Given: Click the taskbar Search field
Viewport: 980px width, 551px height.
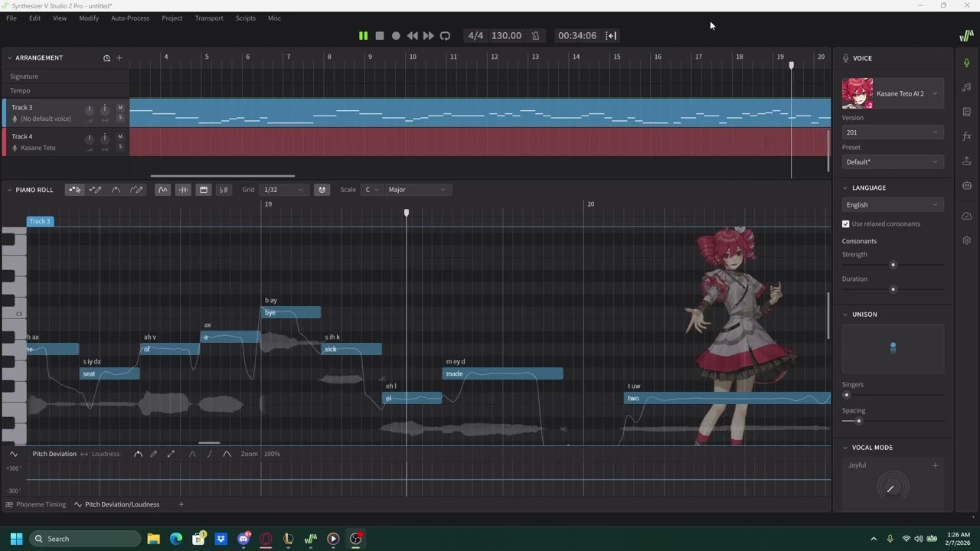Looking at the screenshot, I should pyautogui.click(x=86, y=539).
